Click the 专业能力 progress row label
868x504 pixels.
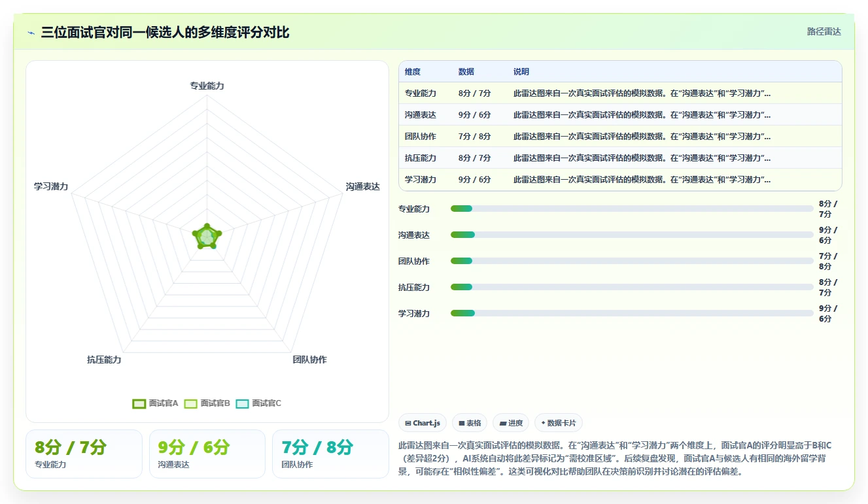414,209
